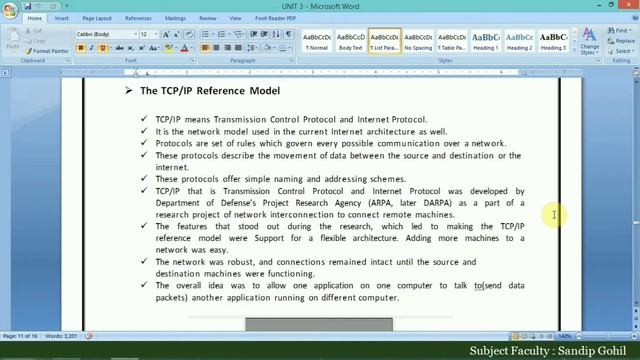640x360 pixels.
Task: Click the Words: 3,201 count
Action: [x=61, y=336]
